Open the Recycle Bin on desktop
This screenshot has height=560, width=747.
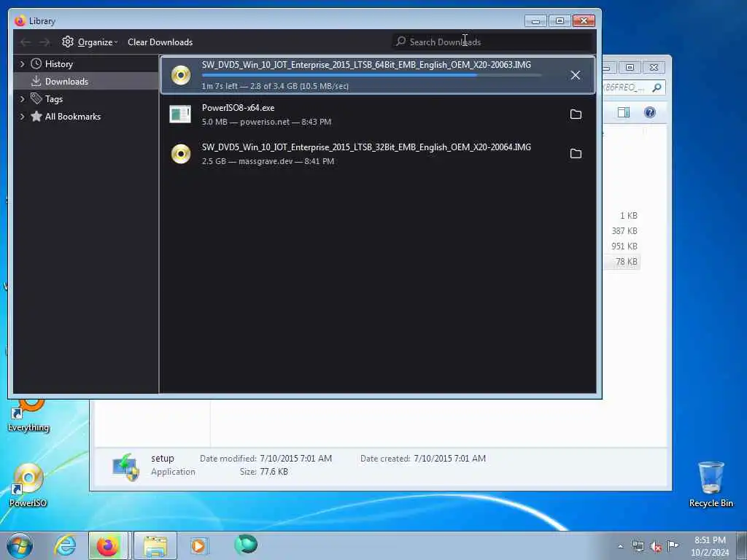[x=711, y=485]
